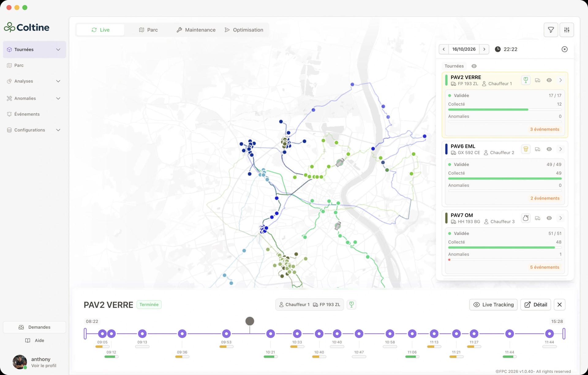The height and width of the screenshot is (375, 588).
Task: Switch to the Parc tab
Action: click(148, 30)
